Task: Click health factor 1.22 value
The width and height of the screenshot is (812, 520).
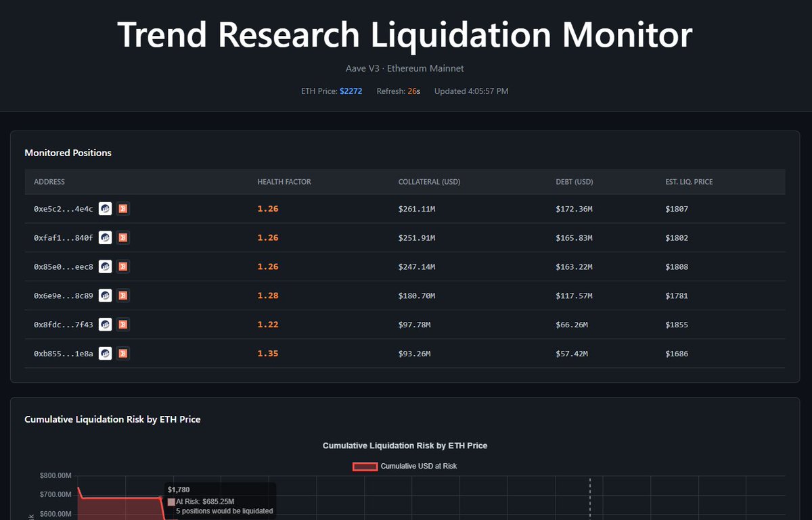Action: (x=268, y=325)
